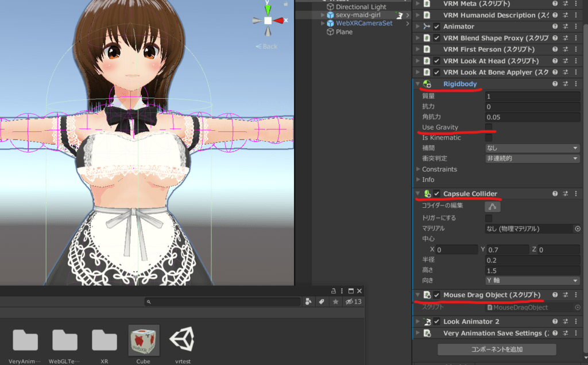Open the Animator component three-dot menu
Viewport: 588px width, 365px height.
point(577,26)
